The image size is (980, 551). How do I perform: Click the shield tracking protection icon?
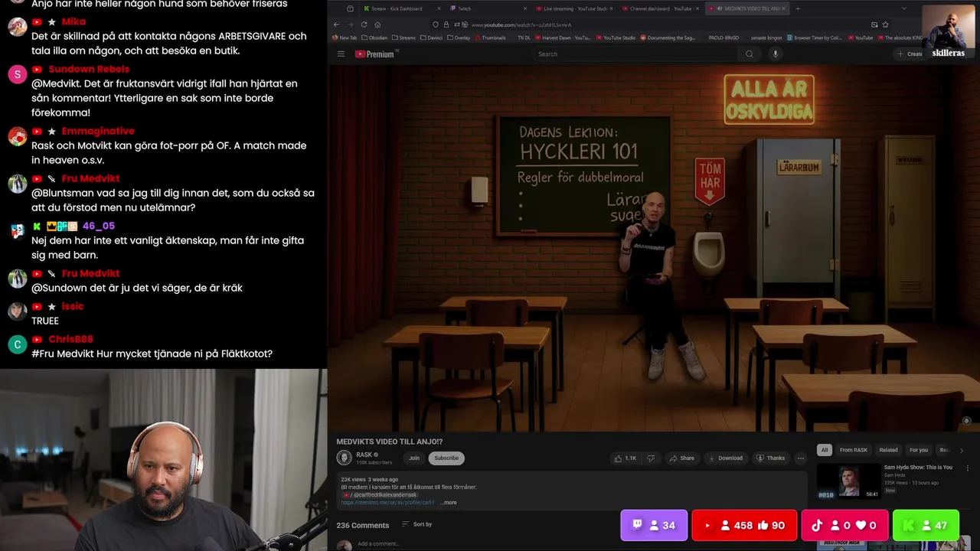pyautogui.click(x=436, y=24)
